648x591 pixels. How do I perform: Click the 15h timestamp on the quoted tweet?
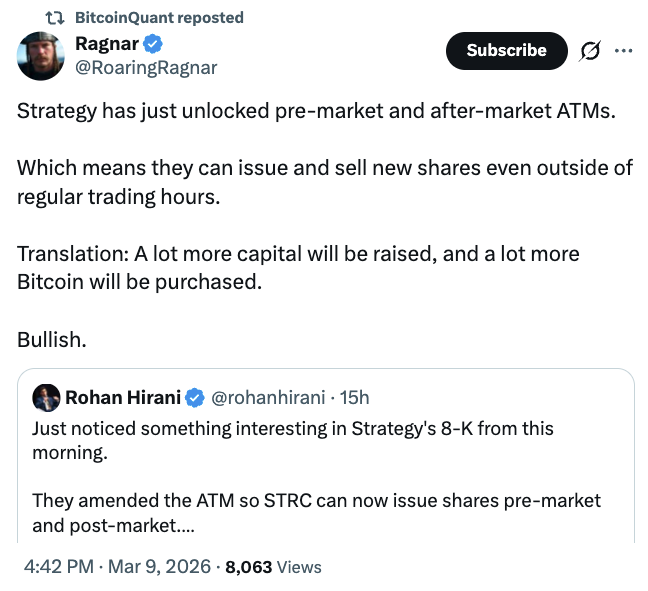(355, 397)
